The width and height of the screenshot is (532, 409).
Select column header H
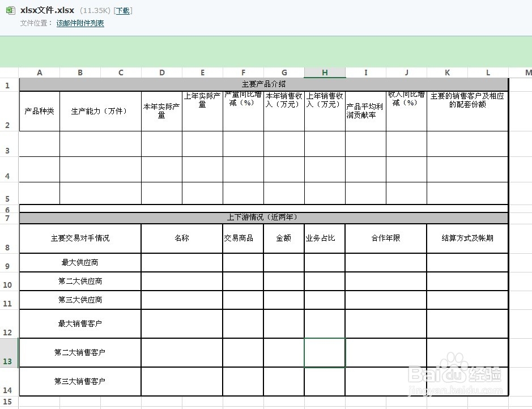[324, 73]
